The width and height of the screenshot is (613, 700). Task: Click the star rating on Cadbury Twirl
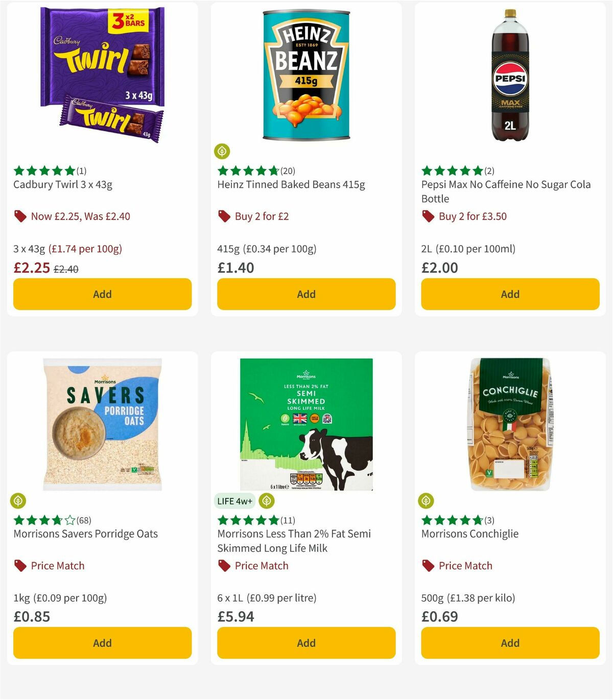[x=43, y=171]
